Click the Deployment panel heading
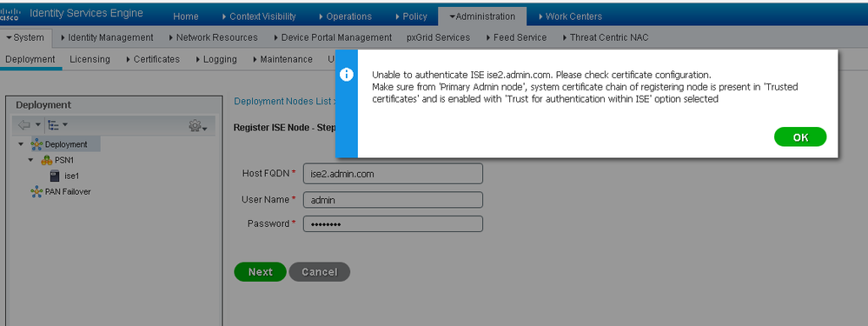 (43, 105)
